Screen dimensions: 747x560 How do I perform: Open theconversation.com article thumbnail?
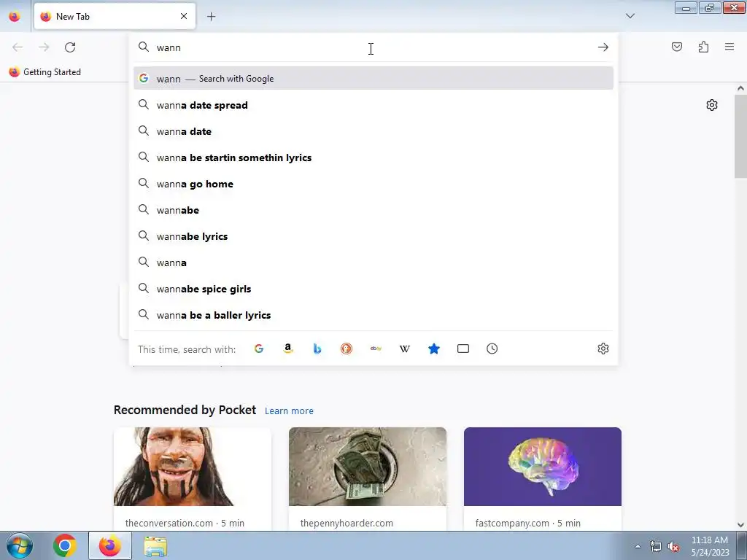tap(193, 467)
